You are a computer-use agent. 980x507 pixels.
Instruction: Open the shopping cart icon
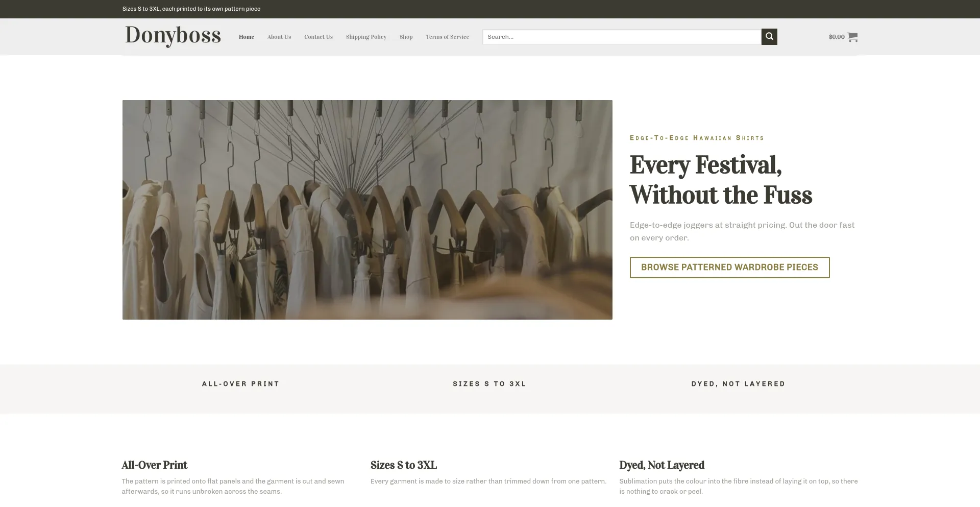852,37
